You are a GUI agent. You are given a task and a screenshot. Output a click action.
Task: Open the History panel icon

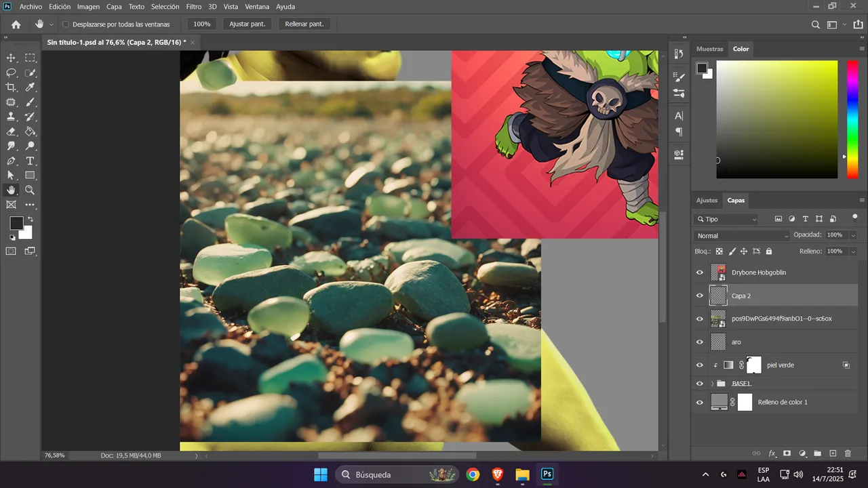tap(679, 54)
